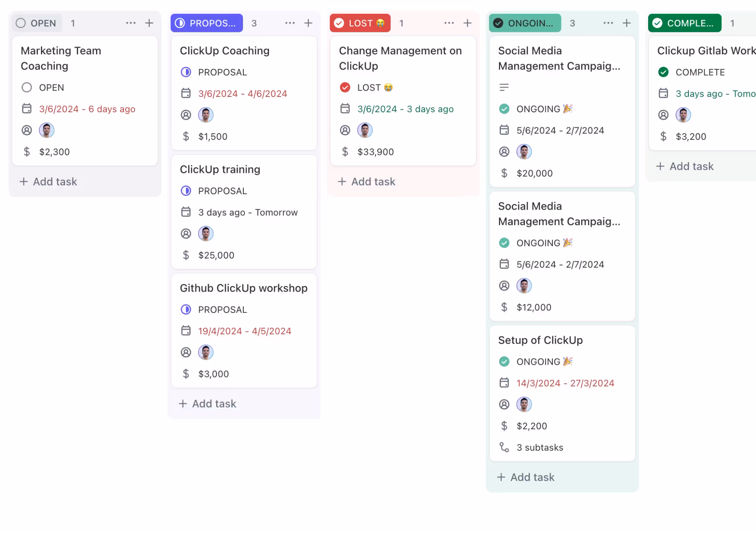Select the purple PROPOSAL column status label
This screenshot has height=533, width=756.
[207, 23]
